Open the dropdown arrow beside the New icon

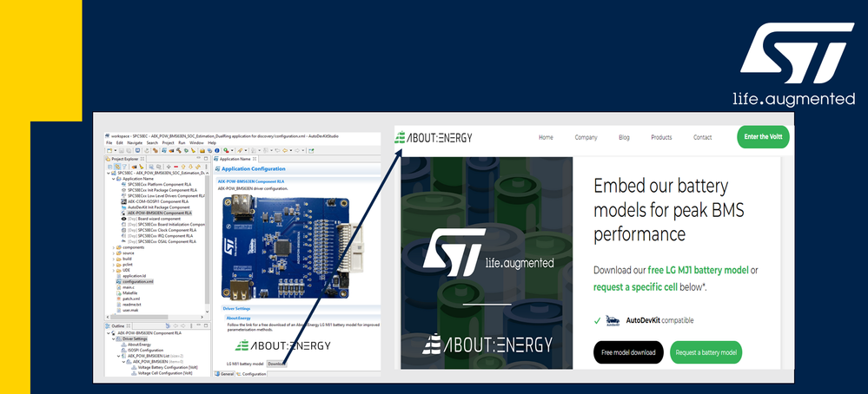116,150
